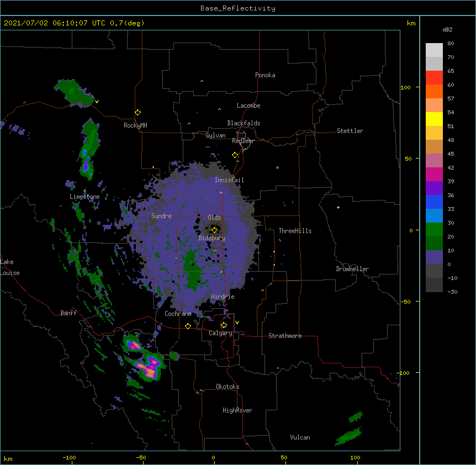Click the Drumheller label
This screenshot has width=476, height=465.
[352, 269]
